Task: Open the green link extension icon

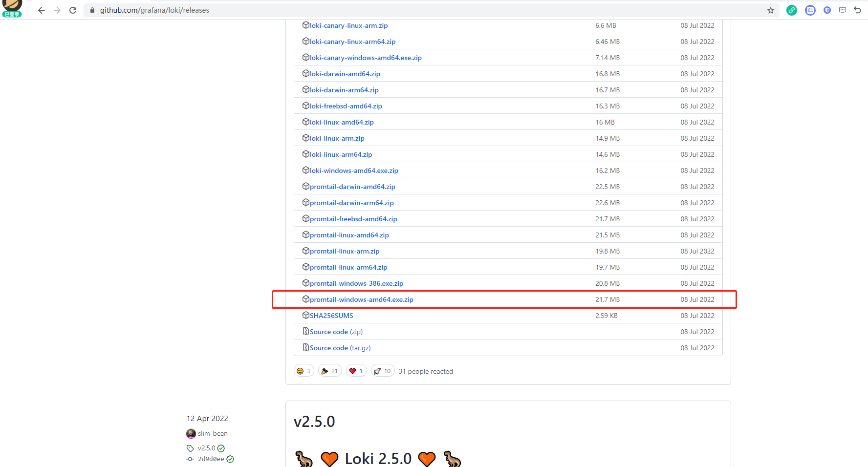Action: (792, 10)
